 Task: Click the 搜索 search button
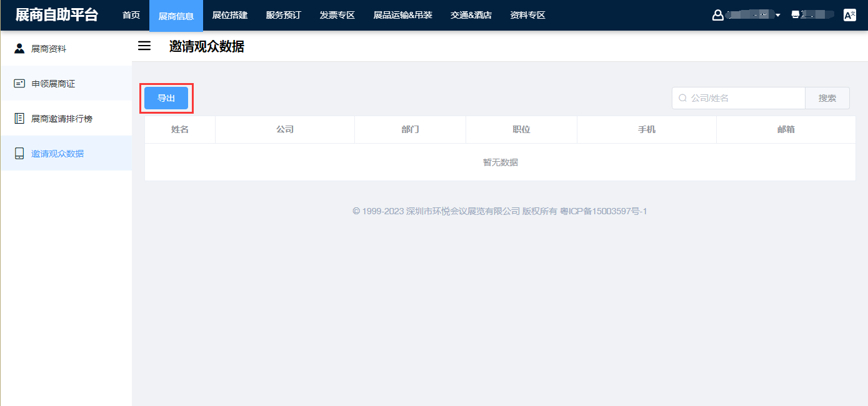pos(827,98)
